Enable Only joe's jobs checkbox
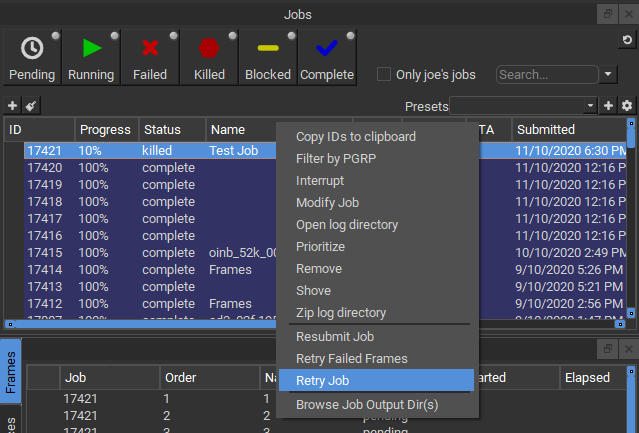 click(x=384, y=74)
